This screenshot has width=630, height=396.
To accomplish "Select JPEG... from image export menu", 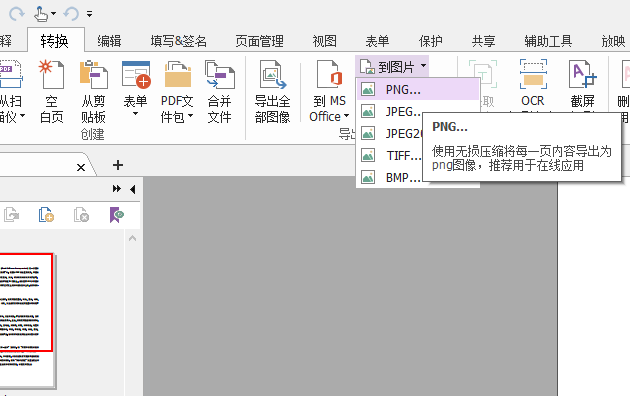I will point(390,111).
